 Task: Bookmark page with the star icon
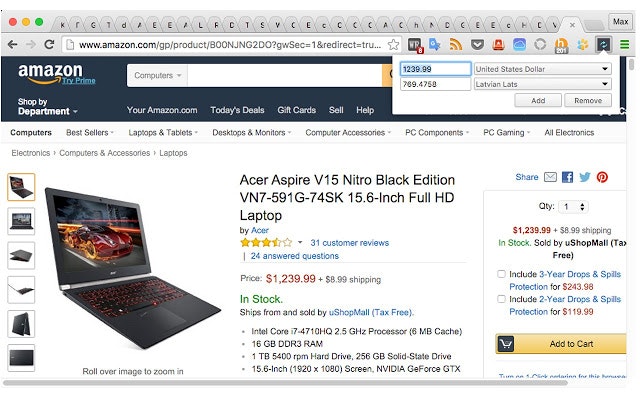[393, 44]
